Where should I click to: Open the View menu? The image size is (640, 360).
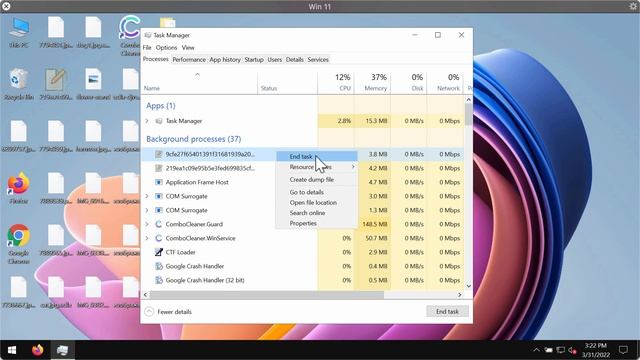click(188, 47)
